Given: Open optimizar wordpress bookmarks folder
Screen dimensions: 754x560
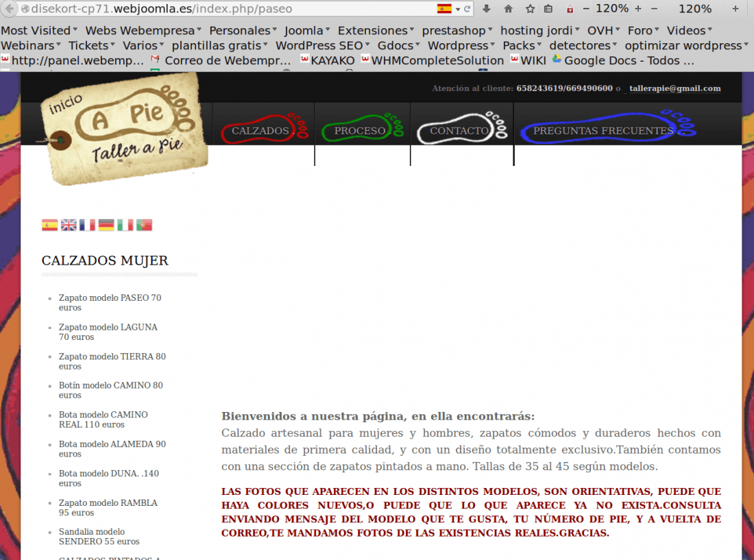Looking at the screenshot, I should 687,45.
